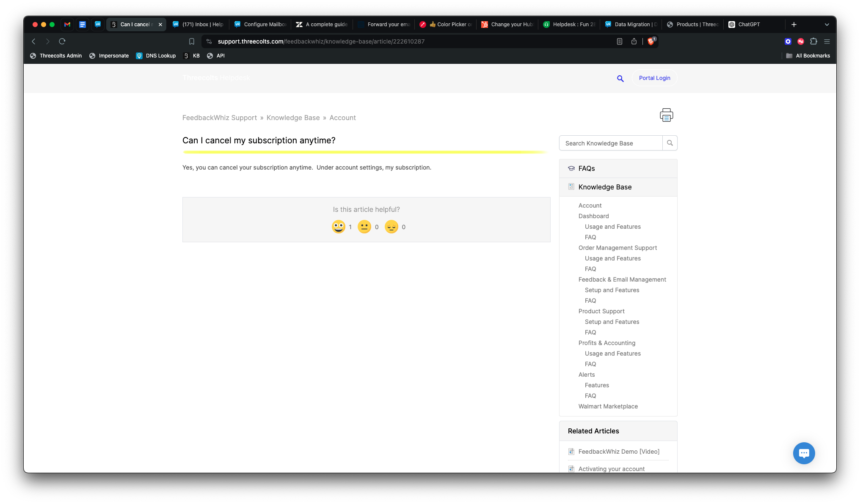Switch to the A complete guide tab
The width and height of the screenshot is (860, 504).
322,25
